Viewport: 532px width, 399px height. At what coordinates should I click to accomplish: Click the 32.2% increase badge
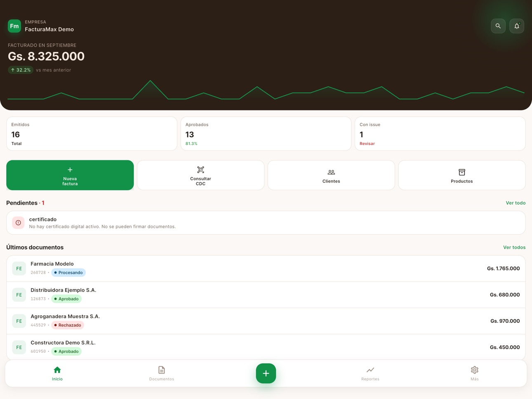point(21,70)
